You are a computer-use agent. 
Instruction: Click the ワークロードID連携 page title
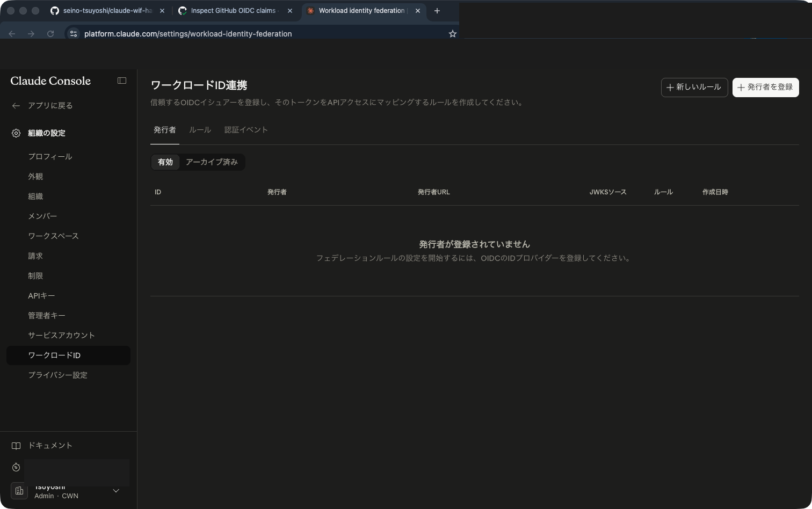(x=199, y=85)
